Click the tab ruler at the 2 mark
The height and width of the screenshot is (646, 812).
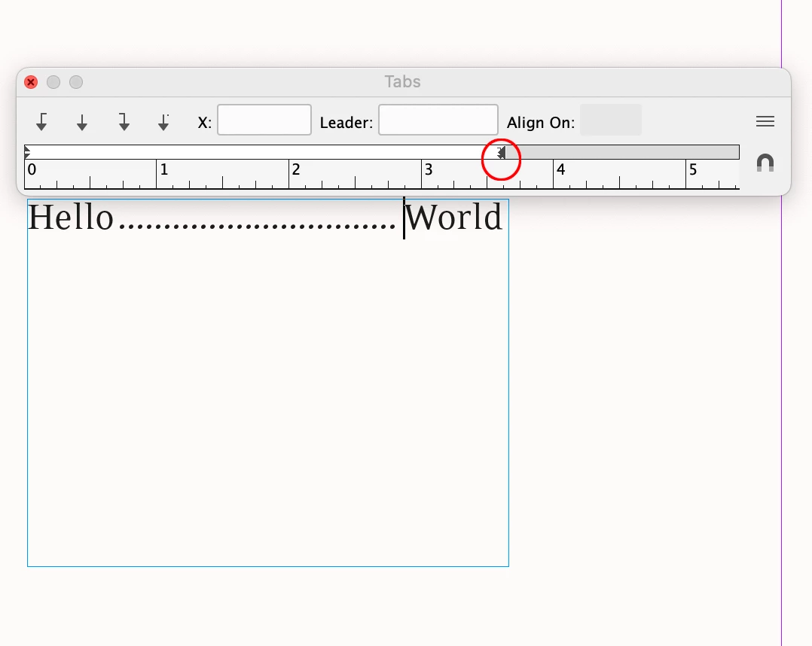pos(289,174)
